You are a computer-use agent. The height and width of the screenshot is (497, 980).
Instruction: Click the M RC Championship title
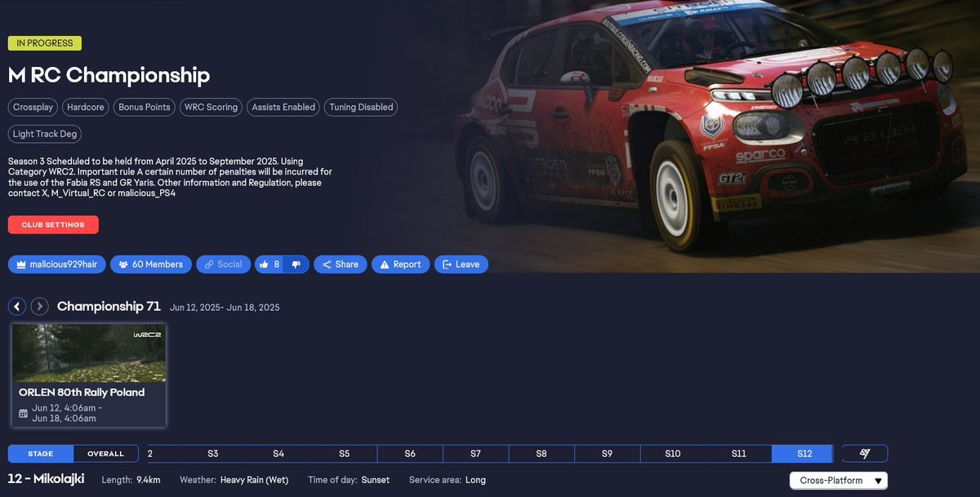pyautogui.click(x=109, y=75)
